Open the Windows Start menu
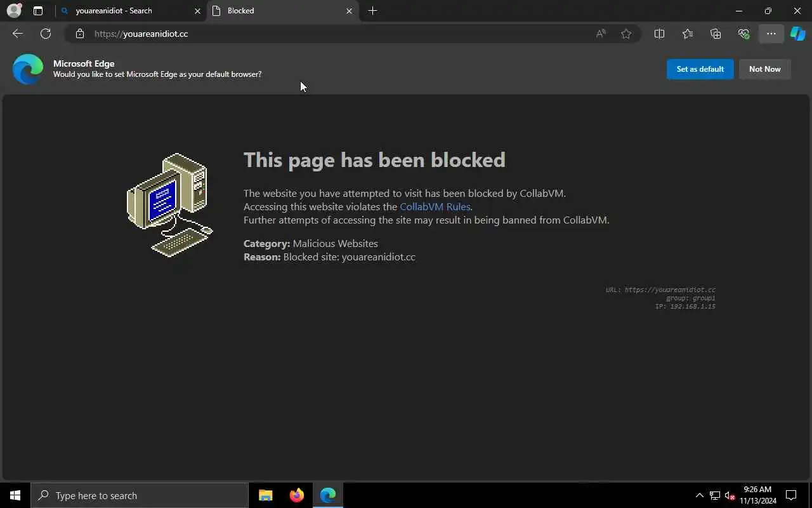This screenshot has height=508, width=812. (15, 495)
